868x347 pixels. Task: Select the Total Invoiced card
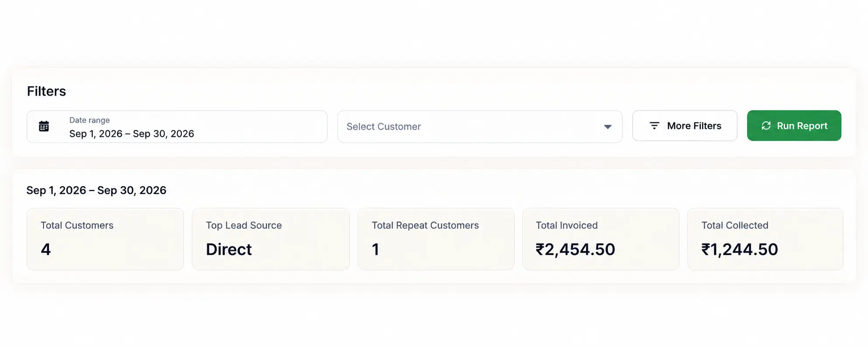[x=601, y=239]
